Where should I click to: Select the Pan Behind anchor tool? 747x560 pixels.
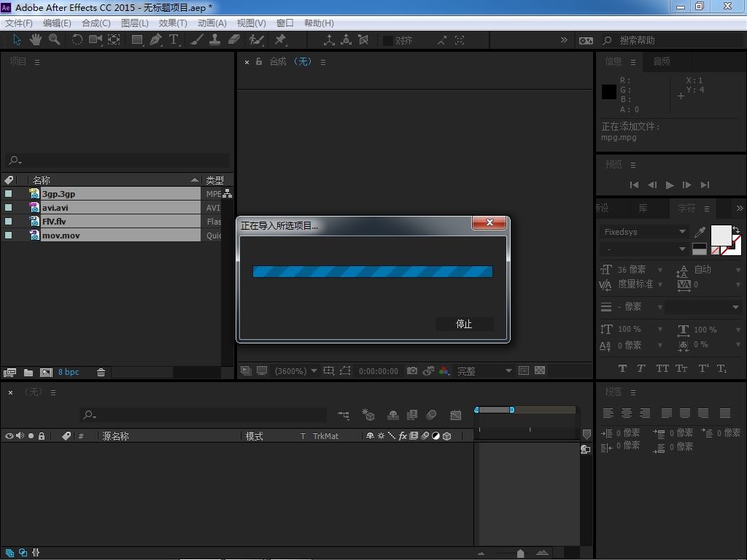click(114, 40)
